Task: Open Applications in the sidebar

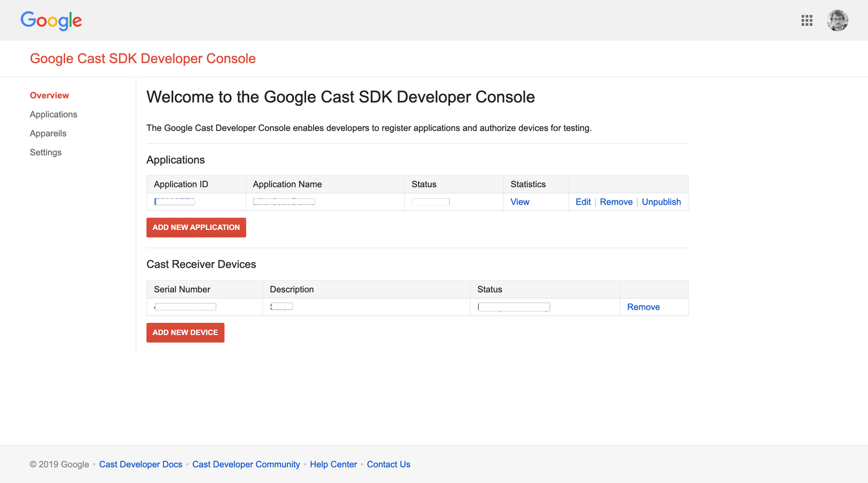Action: point(53,114)
